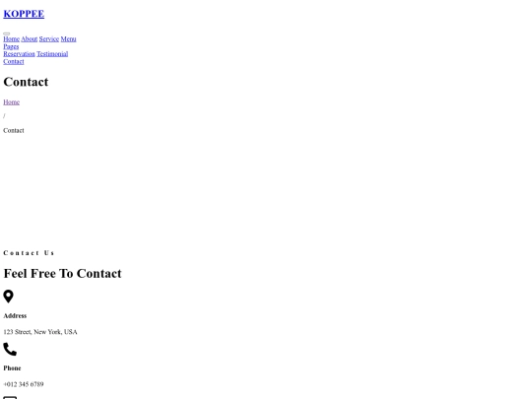Expand the Pages dropdown link

[11, 47]
